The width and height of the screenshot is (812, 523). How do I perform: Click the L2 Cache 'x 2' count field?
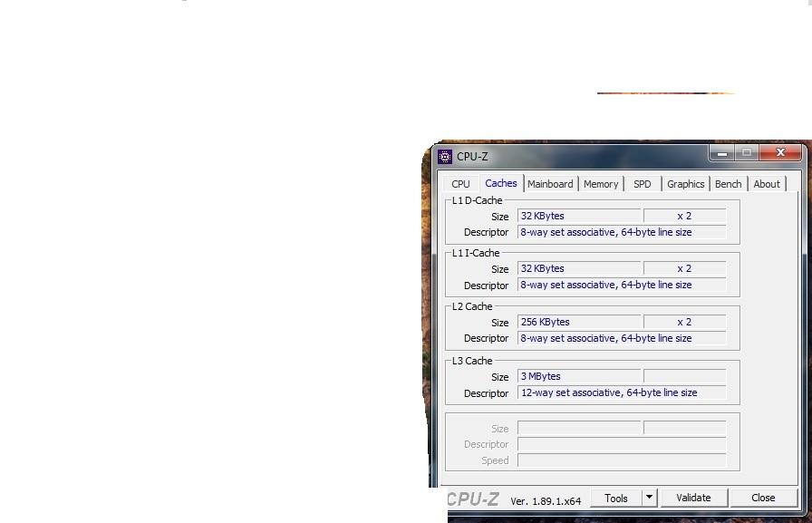click(684, 322)
